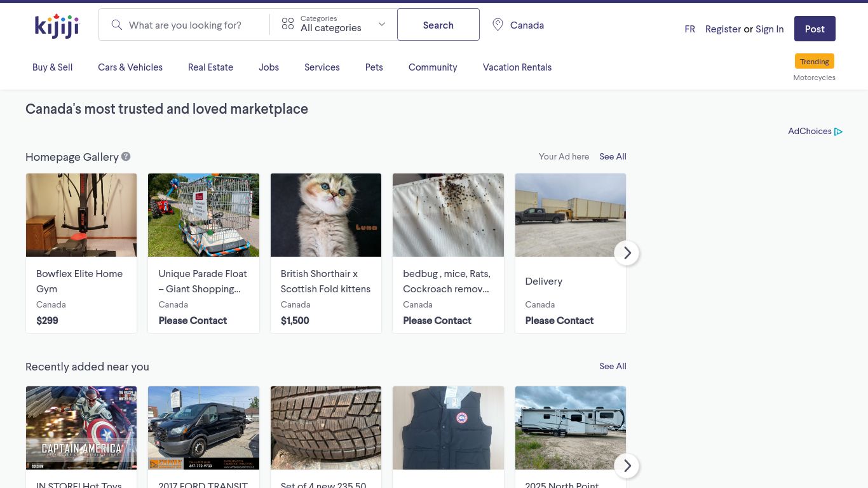The width and height of the screenshot is (868, 488).
Task: Click the Trending badge
Action: [x=815, y=62]
